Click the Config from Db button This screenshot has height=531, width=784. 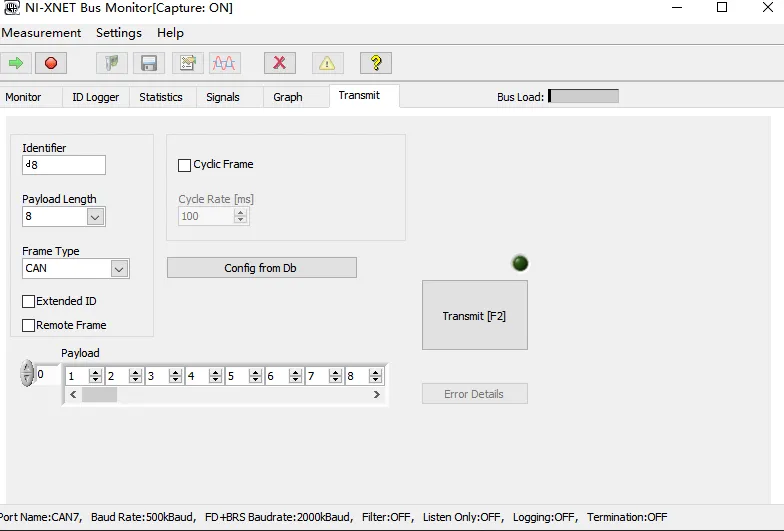(262, 268)
